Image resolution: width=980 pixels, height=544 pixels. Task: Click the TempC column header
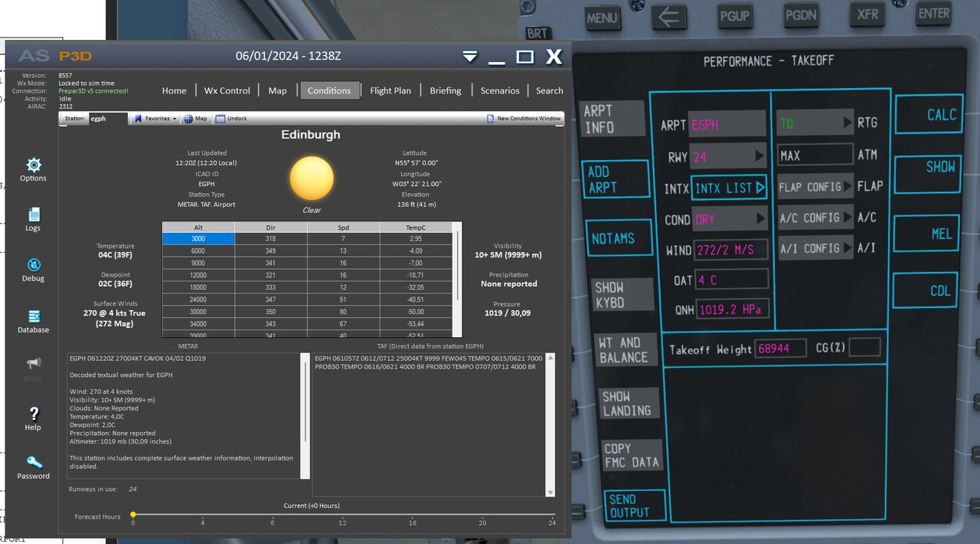pos(416,228)
